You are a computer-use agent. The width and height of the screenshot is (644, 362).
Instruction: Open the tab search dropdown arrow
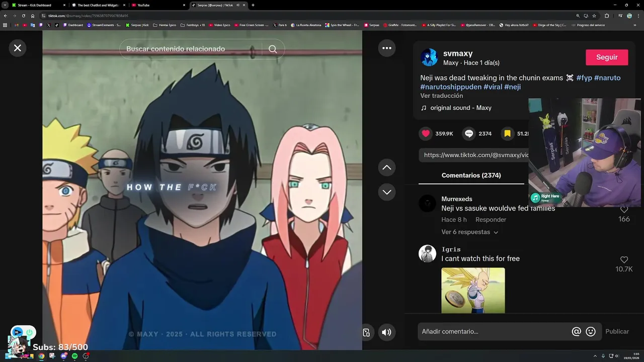coord(5,5)
